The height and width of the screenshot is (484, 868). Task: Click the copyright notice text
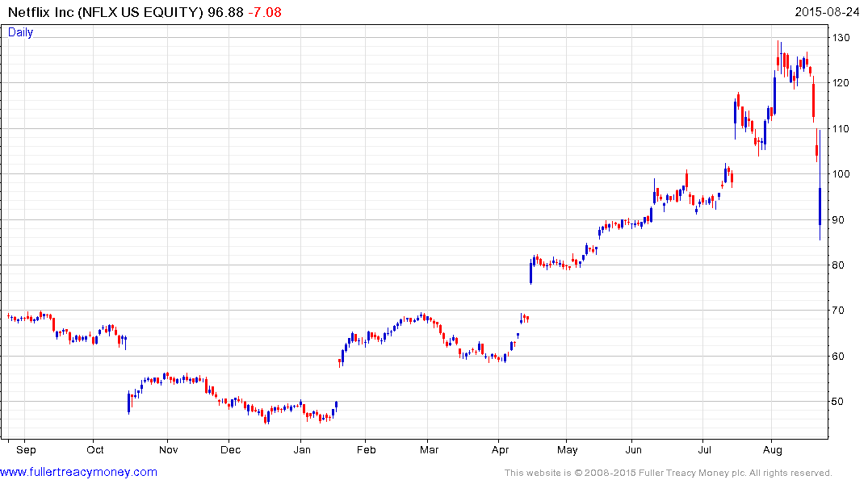(x=669, y=473)
